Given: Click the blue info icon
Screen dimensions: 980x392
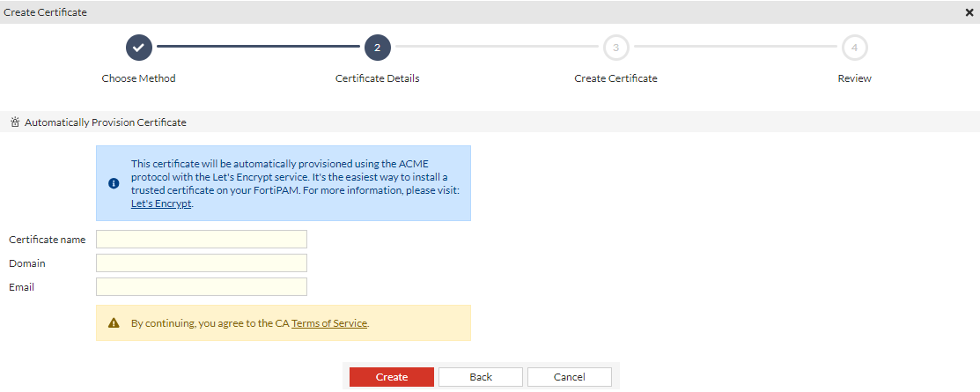Looking at the screenshot, I should (114, 183).
